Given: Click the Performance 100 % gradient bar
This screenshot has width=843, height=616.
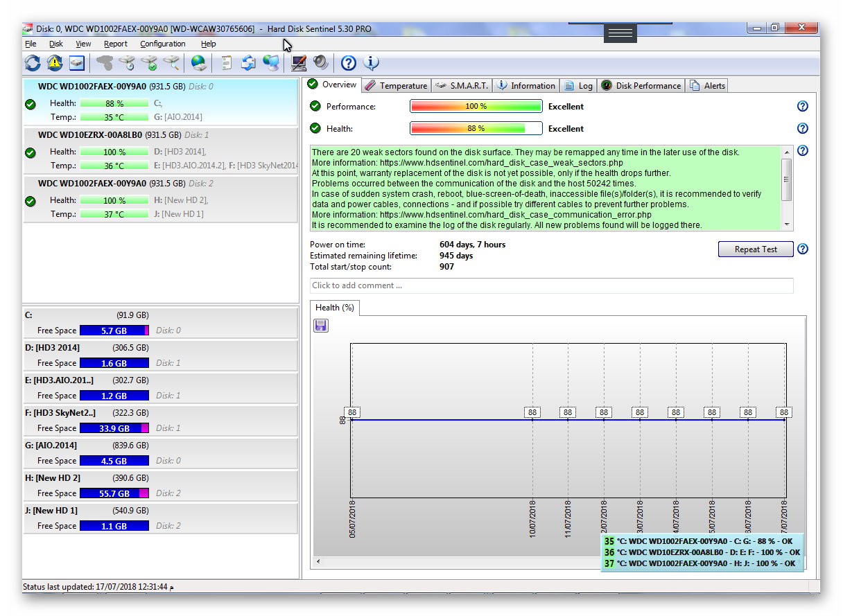Looking at the screenshot, I should pos(476,107).
